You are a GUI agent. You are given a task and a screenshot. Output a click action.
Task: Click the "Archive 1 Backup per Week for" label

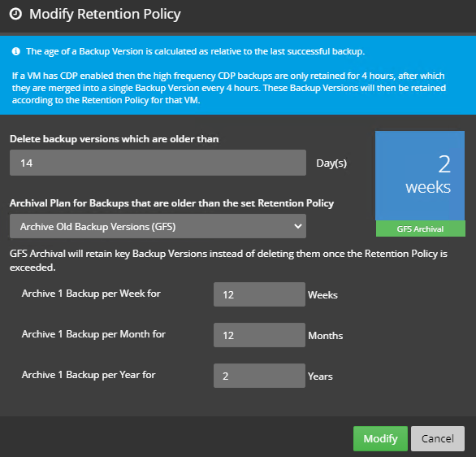tap(91, 294)
